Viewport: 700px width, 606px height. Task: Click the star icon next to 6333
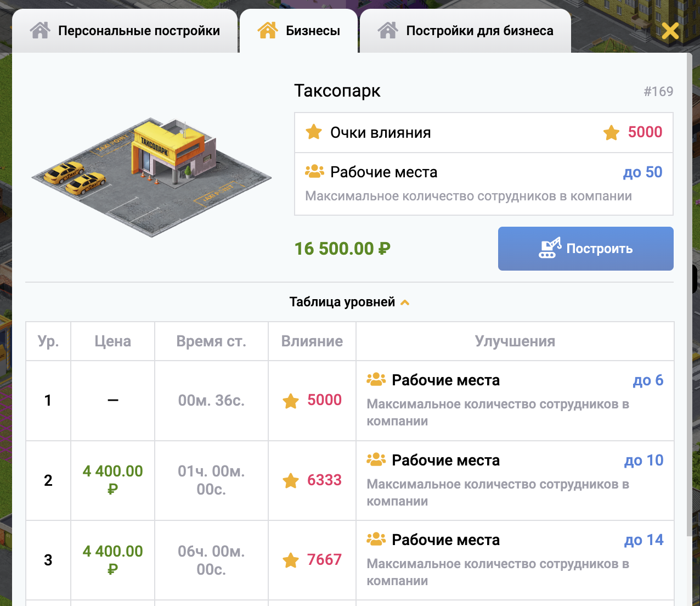tap(291, 481)
